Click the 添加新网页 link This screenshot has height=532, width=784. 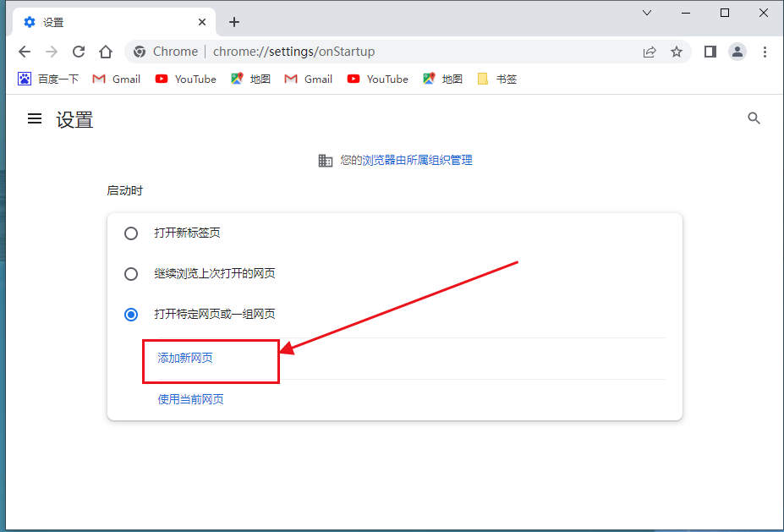(x=185, y=358)
